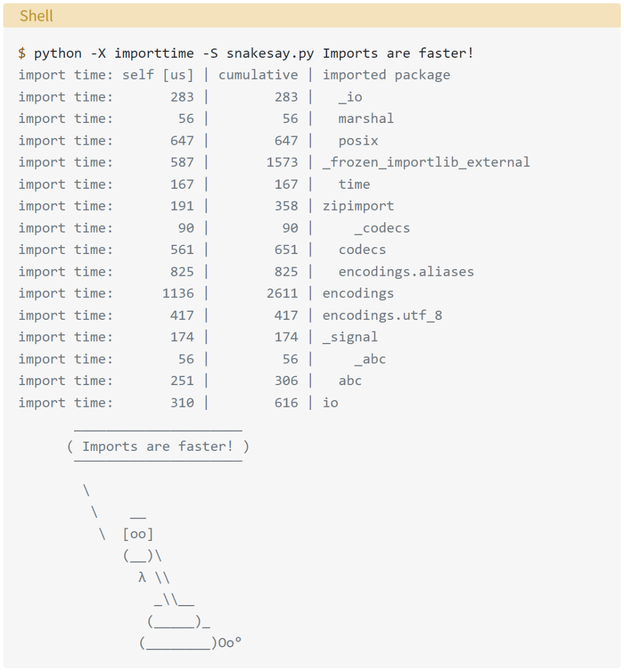
Task: Click the posix package name
Action: point(358,141)
